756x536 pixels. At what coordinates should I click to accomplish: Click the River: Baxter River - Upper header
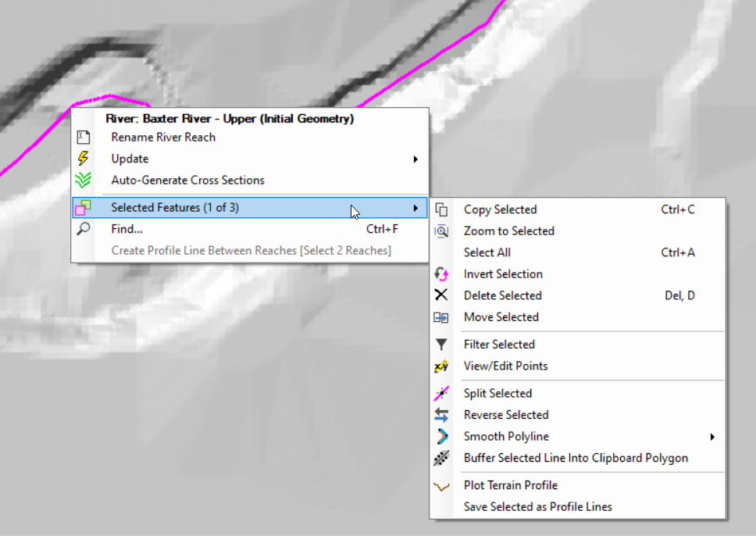tap(230, 119)
